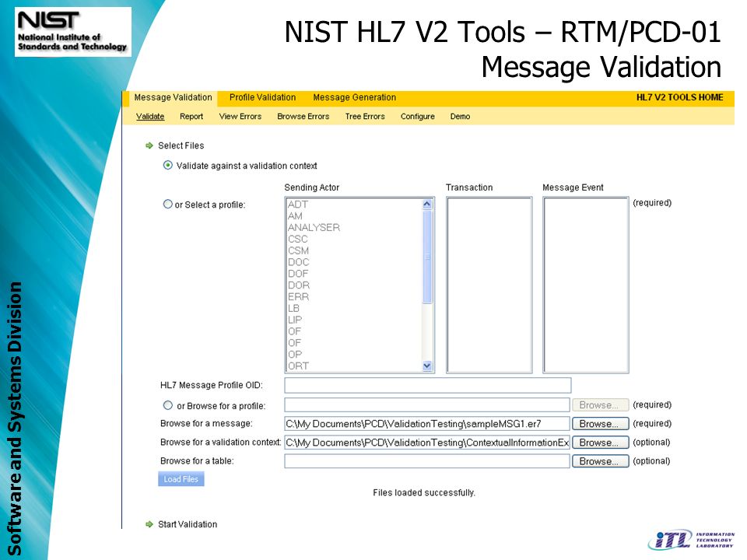Browse for a table file

click(x=600, y=461)
